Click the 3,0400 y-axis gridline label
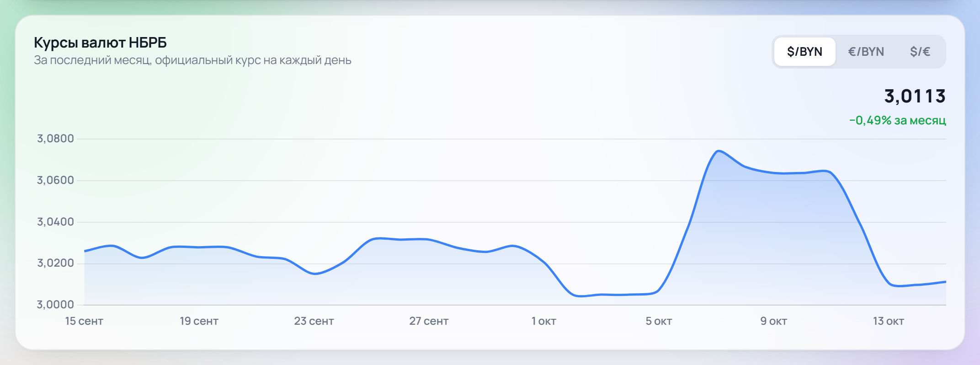This screenshot has width=980, height=365. pyautogui.click(x=55, y=222)
